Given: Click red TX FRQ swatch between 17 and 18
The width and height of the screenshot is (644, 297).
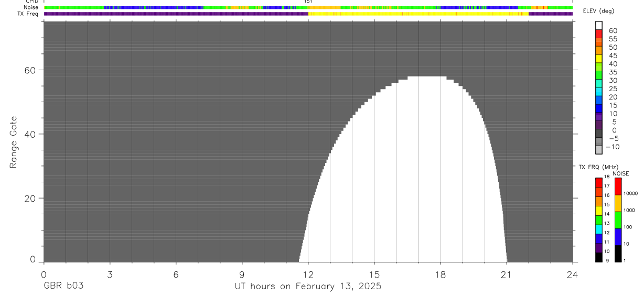Looking at the screenshot, I should [x=598, y=182].
